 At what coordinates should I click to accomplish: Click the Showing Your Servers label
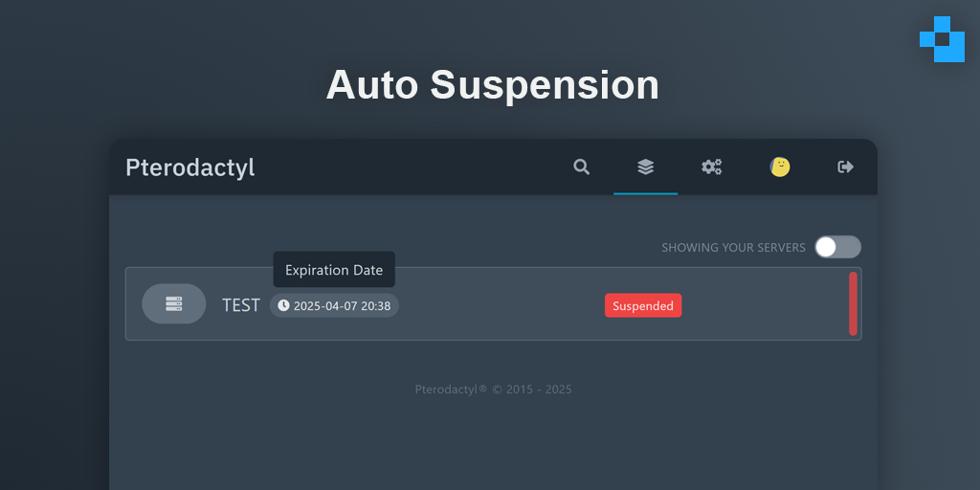733,248
